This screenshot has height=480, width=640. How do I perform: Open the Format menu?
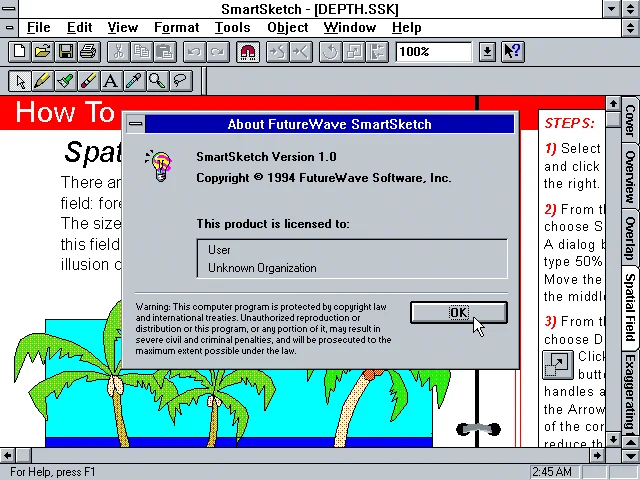[176, 27]
